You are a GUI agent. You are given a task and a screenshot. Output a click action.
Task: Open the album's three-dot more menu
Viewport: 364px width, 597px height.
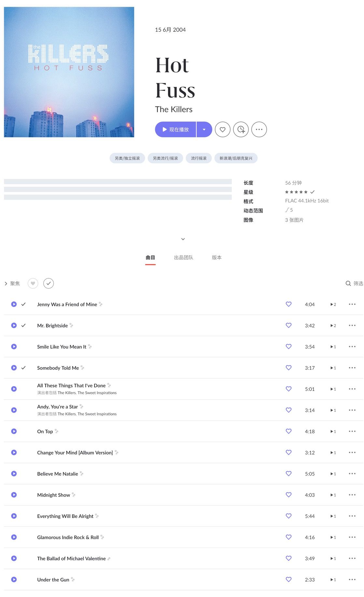(259, 129)
